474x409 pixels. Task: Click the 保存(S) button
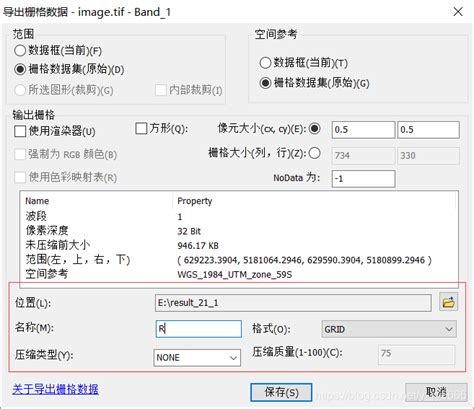pos(281,392)
